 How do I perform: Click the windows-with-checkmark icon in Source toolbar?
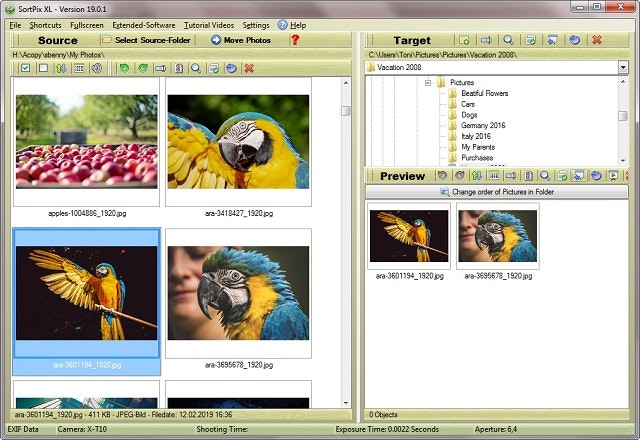[x=214, y=68]
